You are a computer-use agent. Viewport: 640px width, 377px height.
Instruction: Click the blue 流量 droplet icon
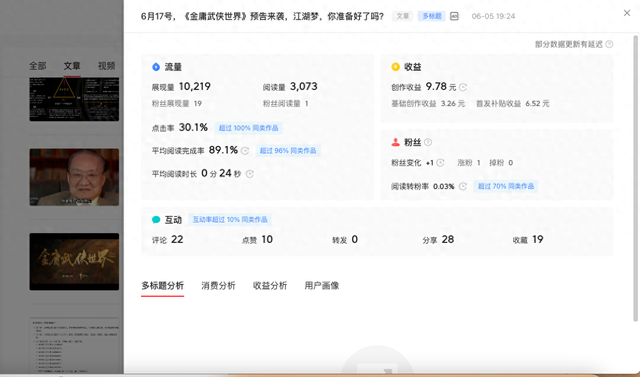pyautogui.click(x=156, y=67)
